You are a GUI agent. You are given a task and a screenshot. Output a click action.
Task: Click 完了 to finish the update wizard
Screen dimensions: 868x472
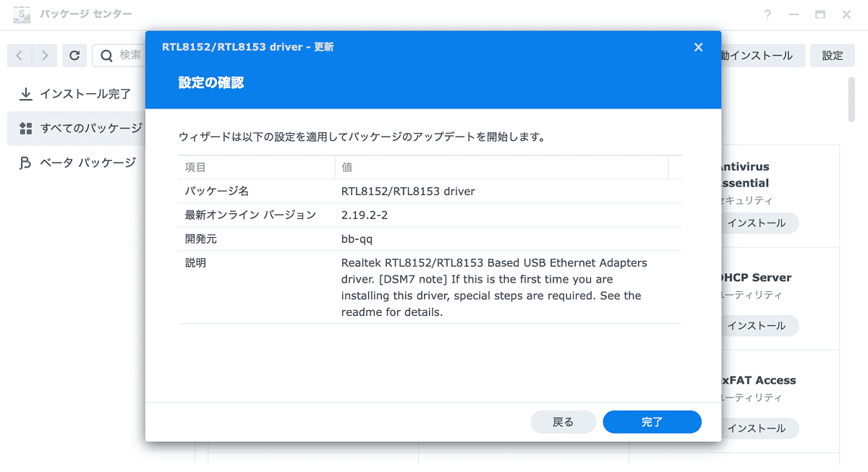[x=652, y=422]
